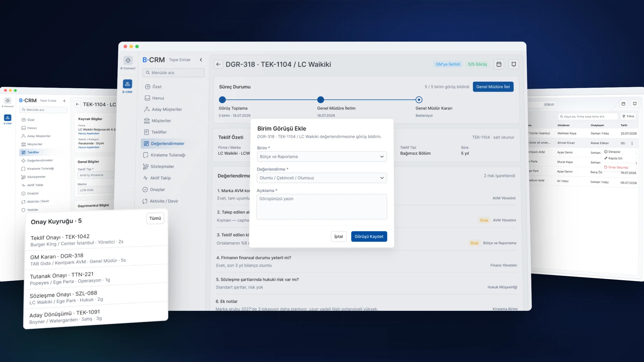Screen dimensions: 644x362
Task: Click the Genel Müdüre İletim step marker
Action: [321, 100]
